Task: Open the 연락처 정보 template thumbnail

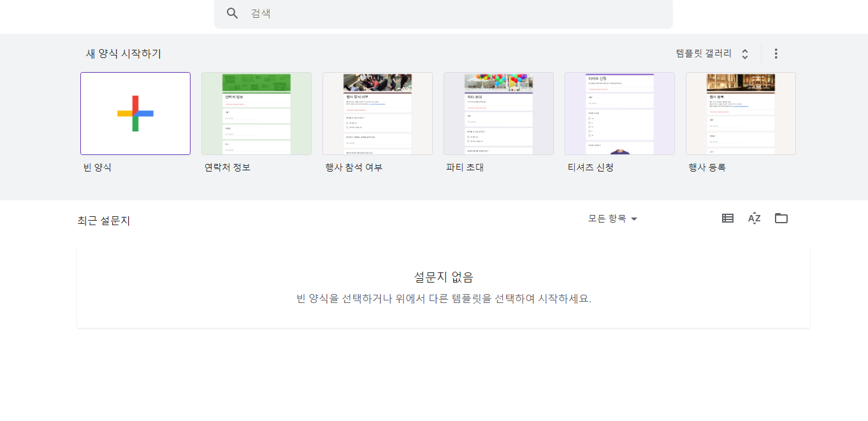Action: click(x=256, y=114)
